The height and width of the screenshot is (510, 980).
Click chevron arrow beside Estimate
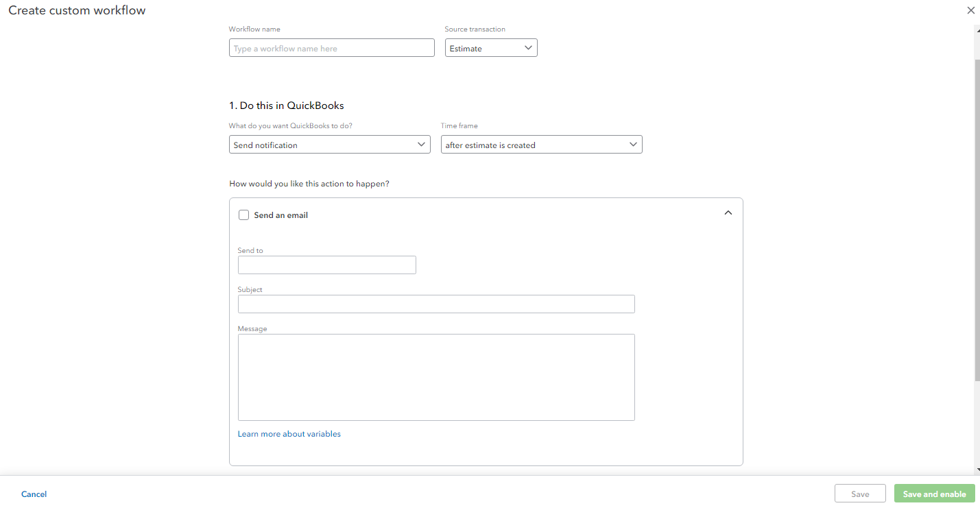(528, 48)
